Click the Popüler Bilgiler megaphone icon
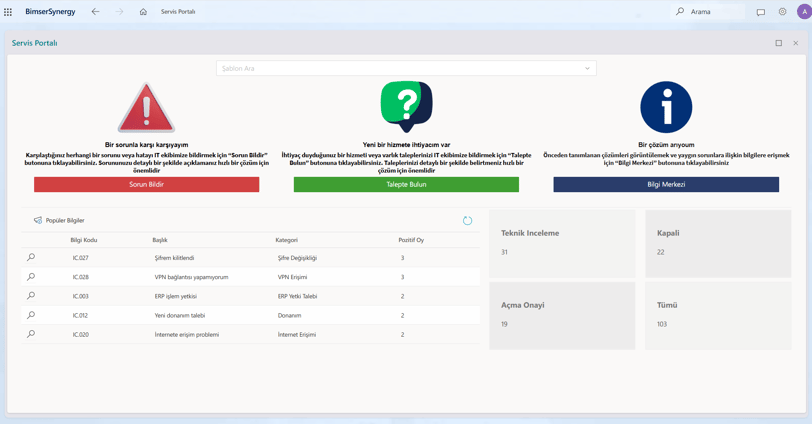The image size is (812, 424). (38, 220)
